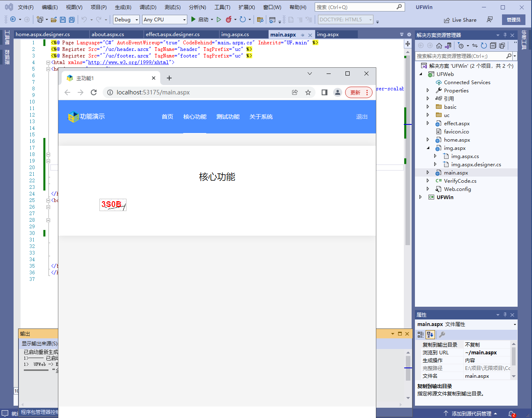
Task: Select Web.config in Solution Explorer
Action: point(457,189)
